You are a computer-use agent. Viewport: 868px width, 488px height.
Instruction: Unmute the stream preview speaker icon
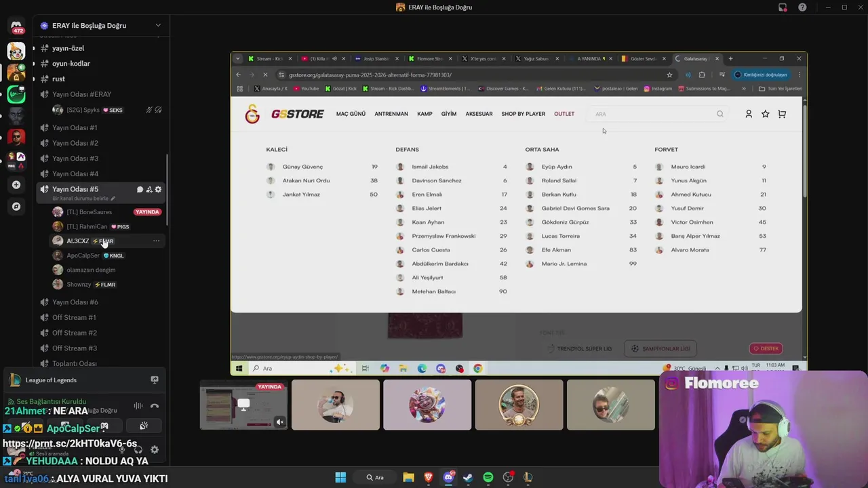tap(279, 422)
